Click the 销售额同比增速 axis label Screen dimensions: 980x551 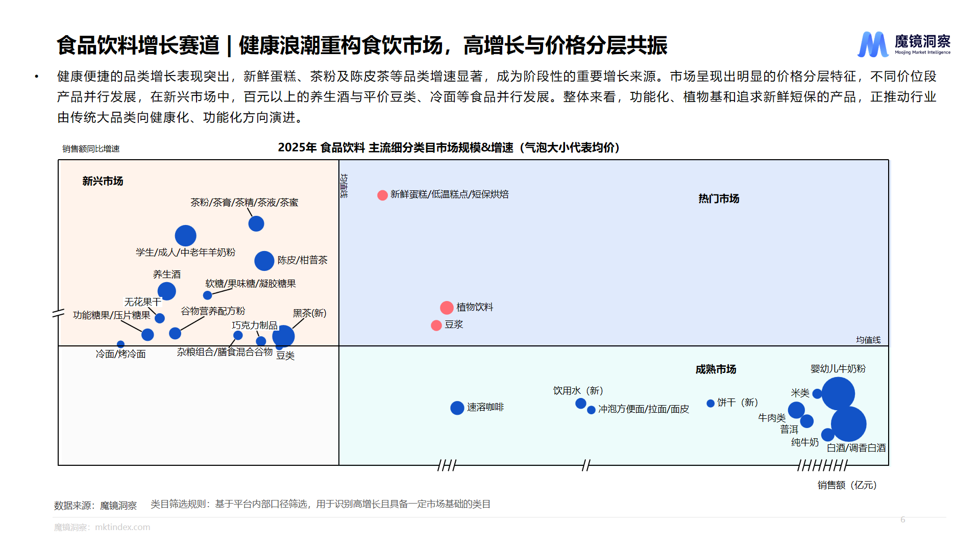[x=91, y=149]
